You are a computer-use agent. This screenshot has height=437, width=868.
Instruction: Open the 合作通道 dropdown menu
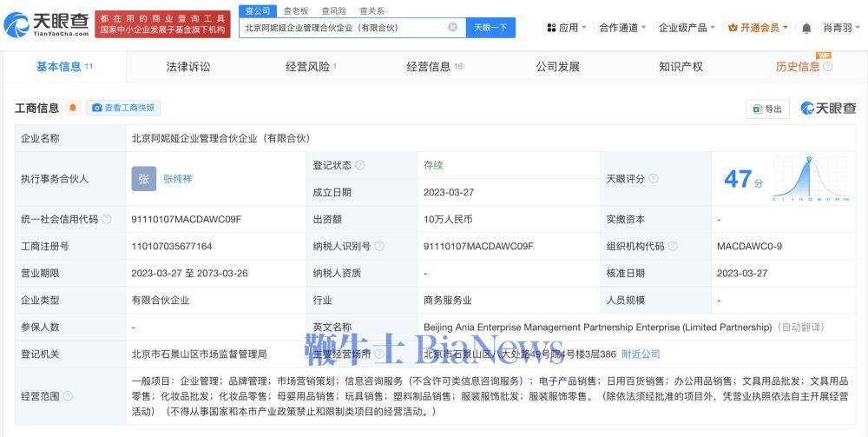pyautogui.click(x=622, y=28)
